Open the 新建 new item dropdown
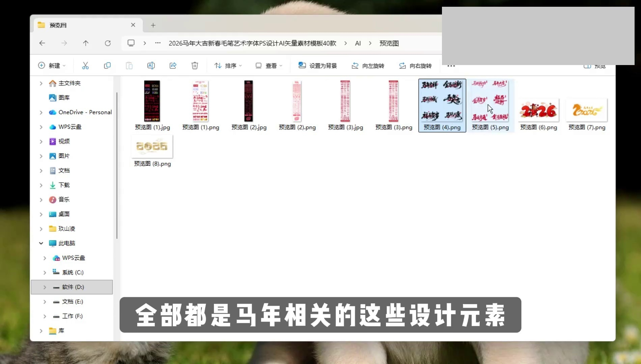641x364 pixels. (x=52, y=66)
